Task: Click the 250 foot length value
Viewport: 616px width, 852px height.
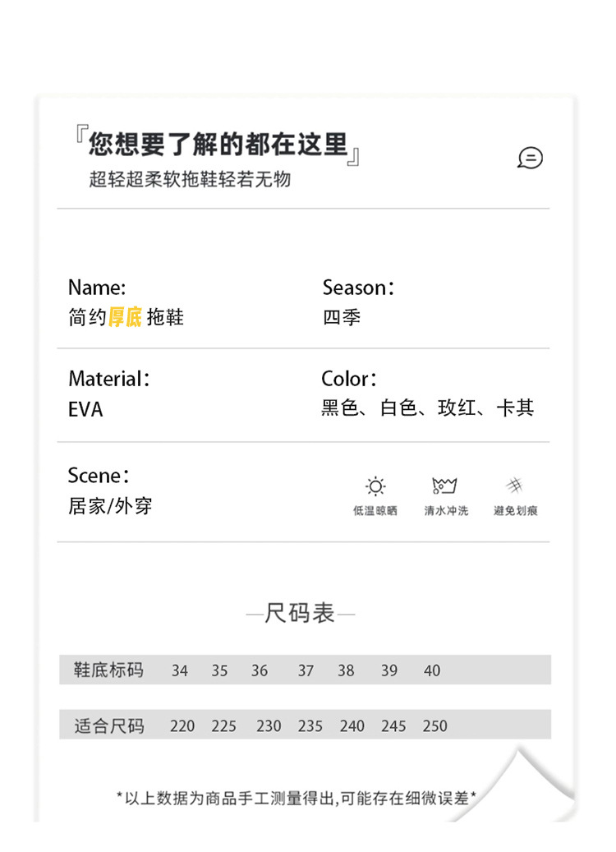Action: tap(435, 726)
